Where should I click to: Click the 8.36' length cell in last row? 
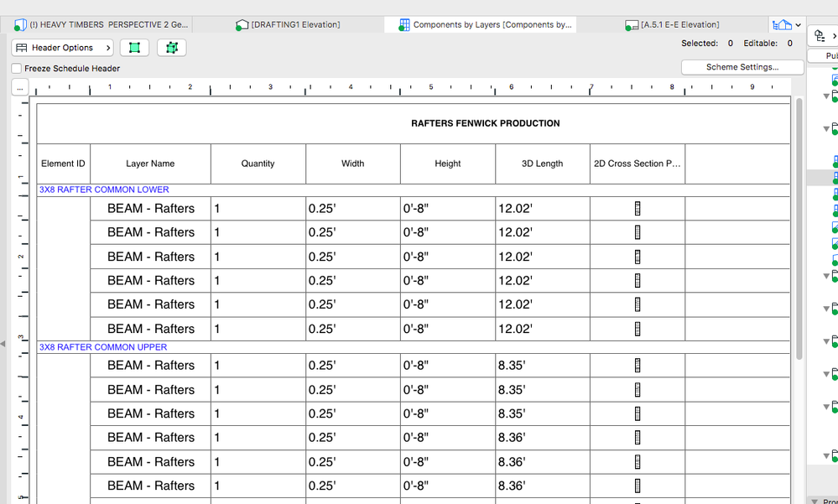click(512, 486)
